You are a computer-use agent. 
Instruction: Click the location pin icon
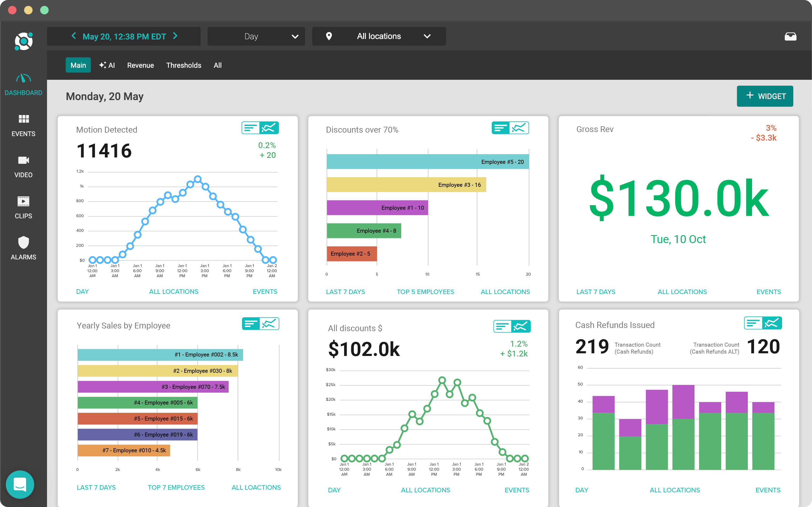pos(329,36)
